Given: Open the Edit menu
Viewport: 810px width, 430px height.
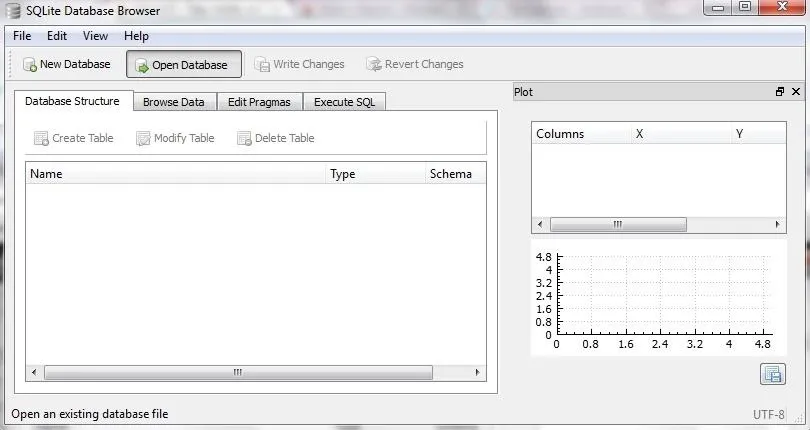Looking at the screenshot, I should click(x=57, y=36).
